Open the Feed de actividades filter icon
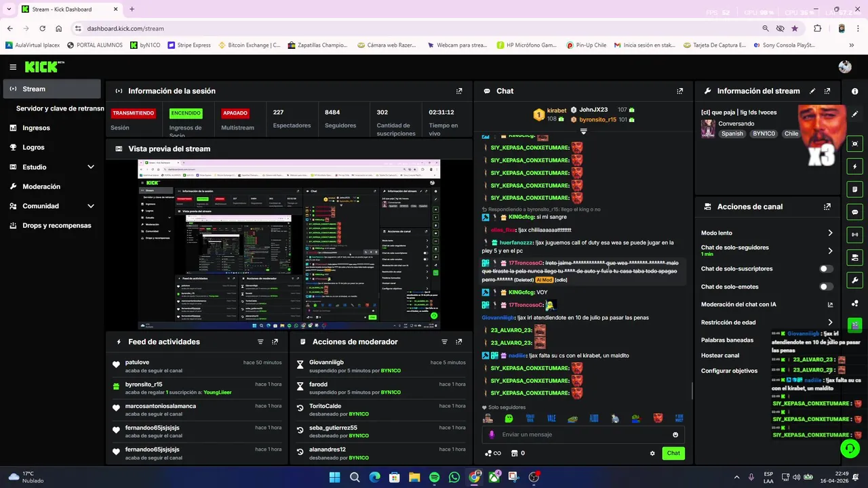Image resolution: width=868 pixels, height=488 pixels. point(260,342)
